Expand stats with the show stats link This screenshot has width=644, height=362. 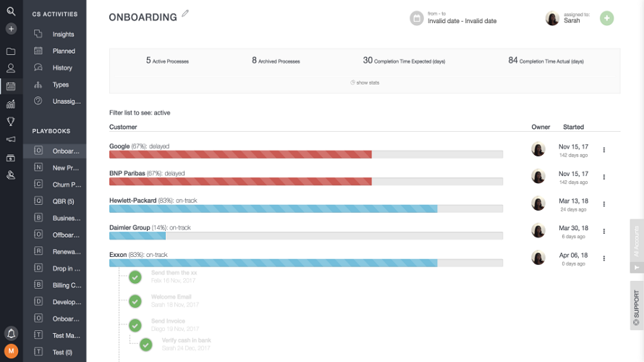coord(365,83)
